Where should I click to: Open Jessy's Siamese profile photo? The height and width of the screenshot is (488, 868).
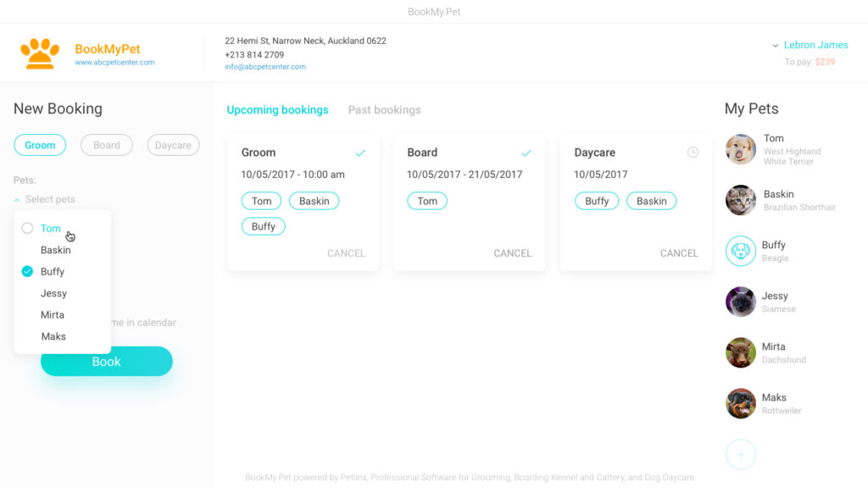pos(741,302)
